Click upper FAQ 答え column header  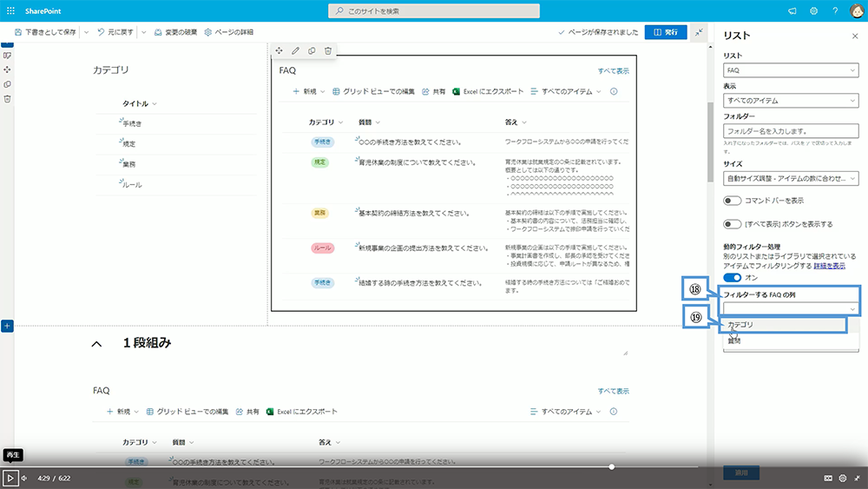(516, 122)
